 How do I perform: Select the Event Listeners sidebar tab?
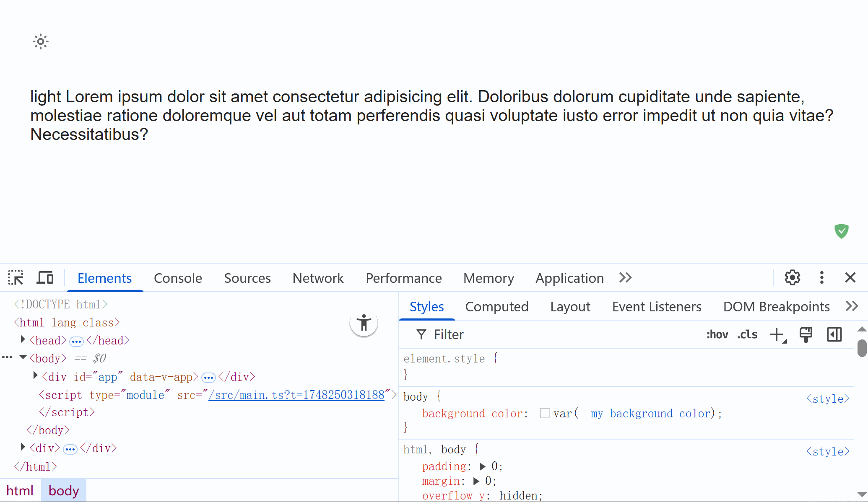click(x=657, y=307)
